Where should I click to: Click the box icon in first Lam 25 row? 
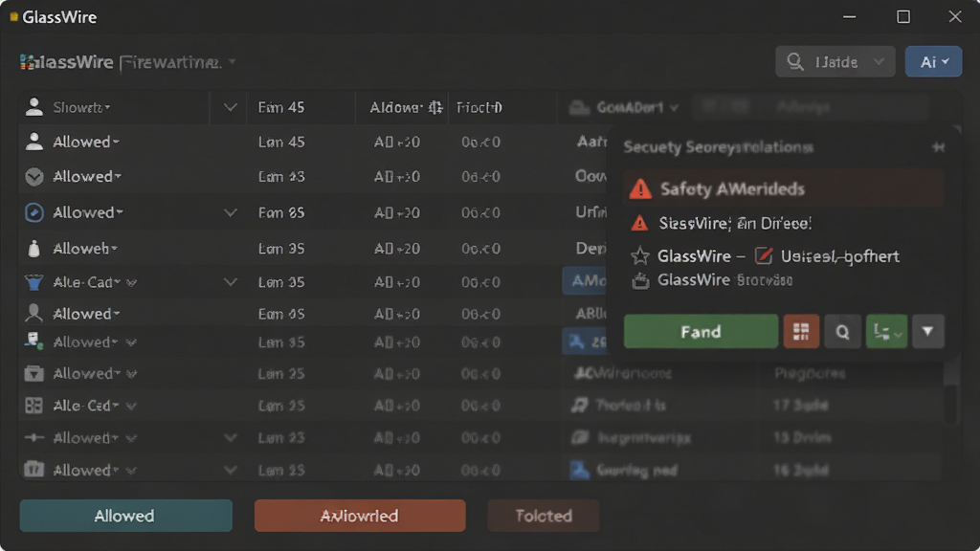(33, 374)
